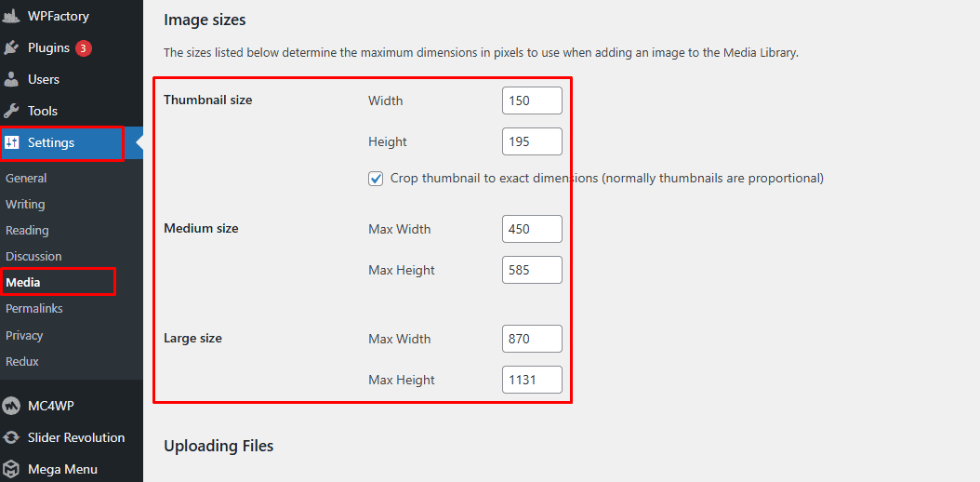The image size is (980, 482).
Task: Navigate to Permalinks settings
Action: pyautogui.click(x=33, y=308)
